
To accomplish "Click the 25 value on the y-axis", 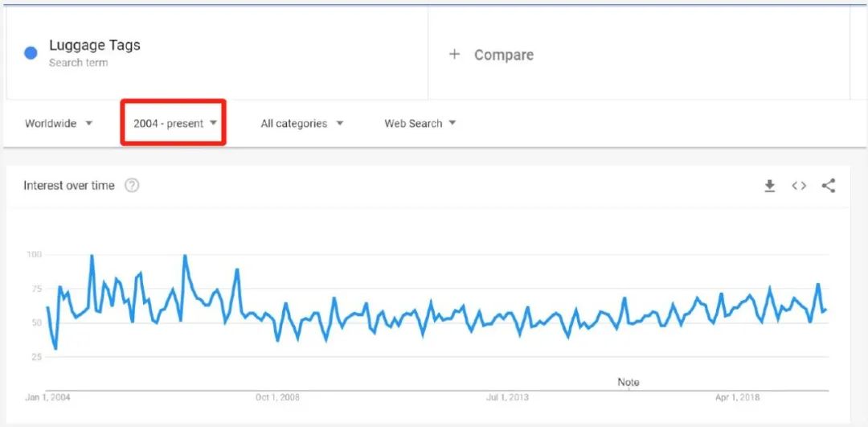I will coord(35,356).
